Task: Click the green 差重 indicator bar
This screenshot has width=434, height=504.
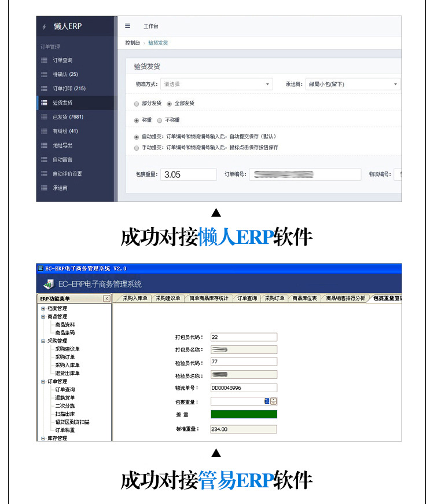Action: tap(244, 414)
